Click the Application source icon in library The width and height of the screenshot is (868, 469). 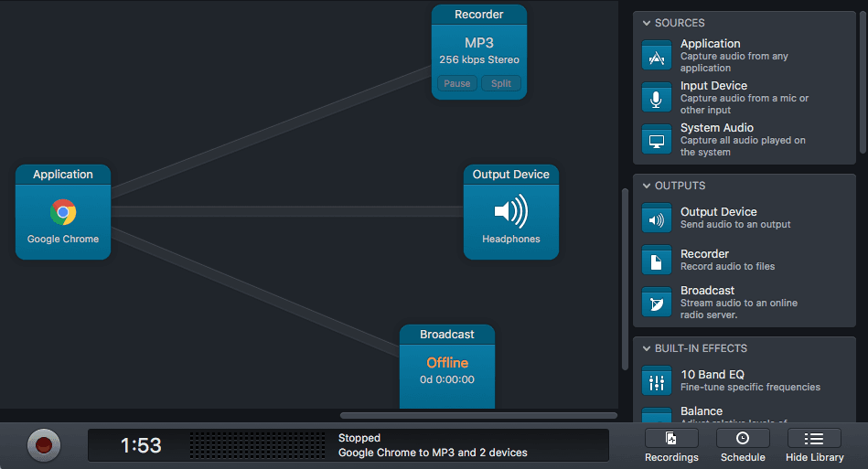pos(657,56)
